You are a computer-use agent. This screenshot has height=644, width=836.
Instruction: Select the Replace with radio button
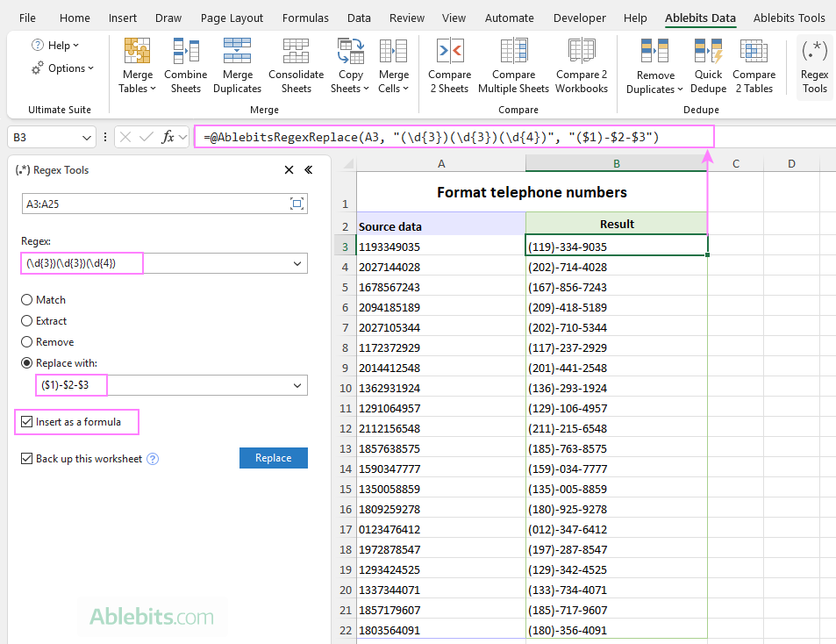26,362
